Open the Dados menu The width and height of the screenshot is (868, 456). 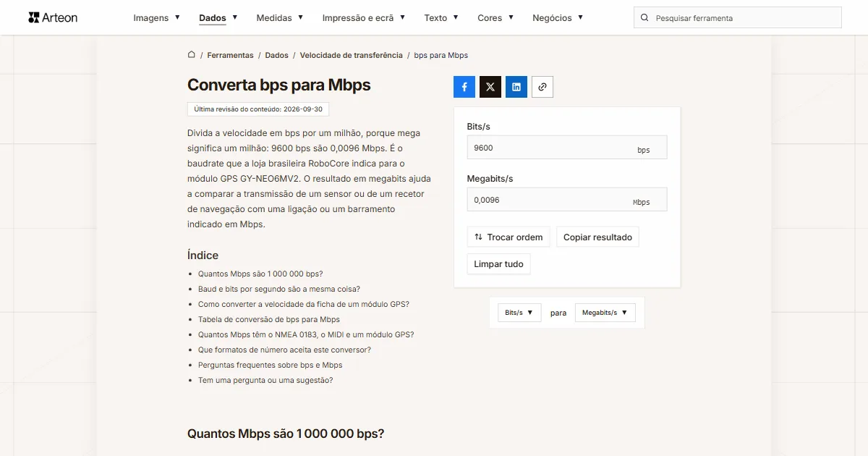coord(218,18)
